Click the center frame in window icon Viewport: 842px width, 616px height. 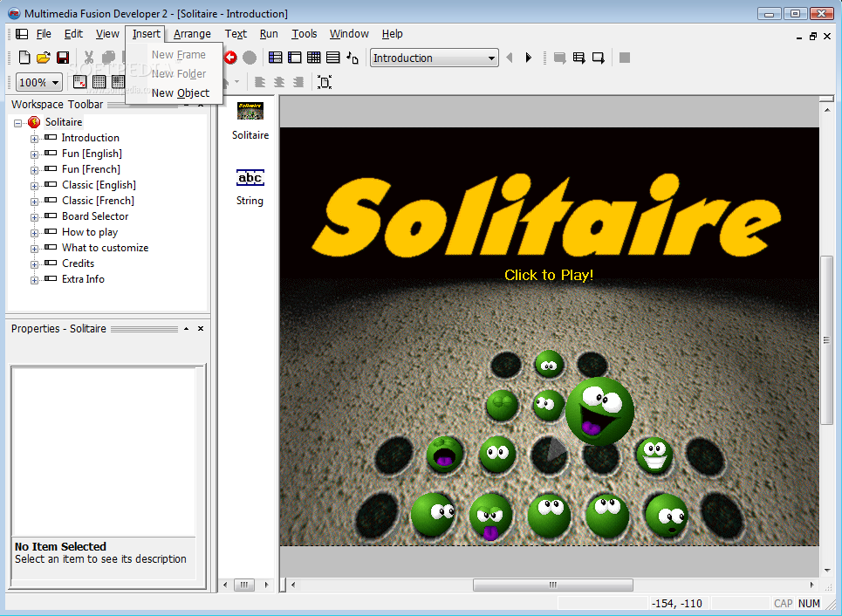[x=325, y=82]
